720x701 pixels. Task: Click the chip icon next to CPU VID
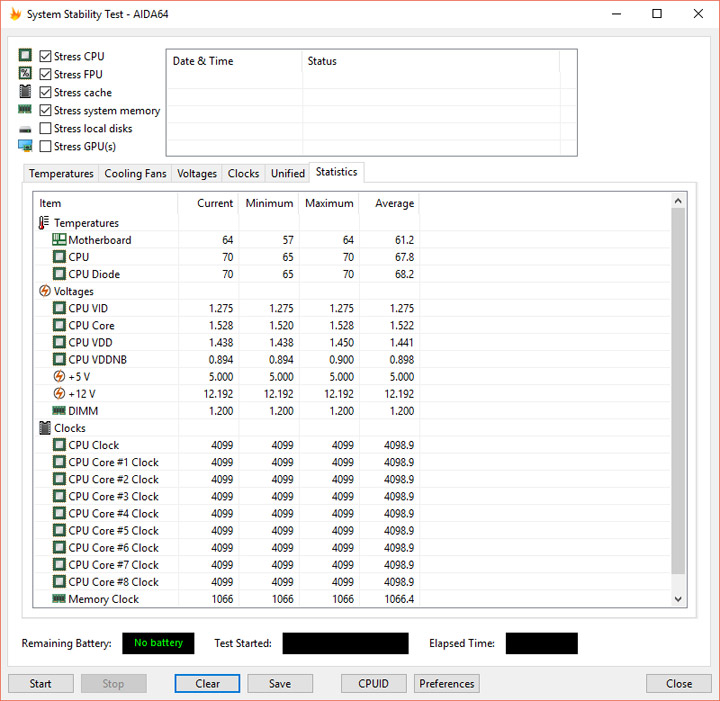59,308
